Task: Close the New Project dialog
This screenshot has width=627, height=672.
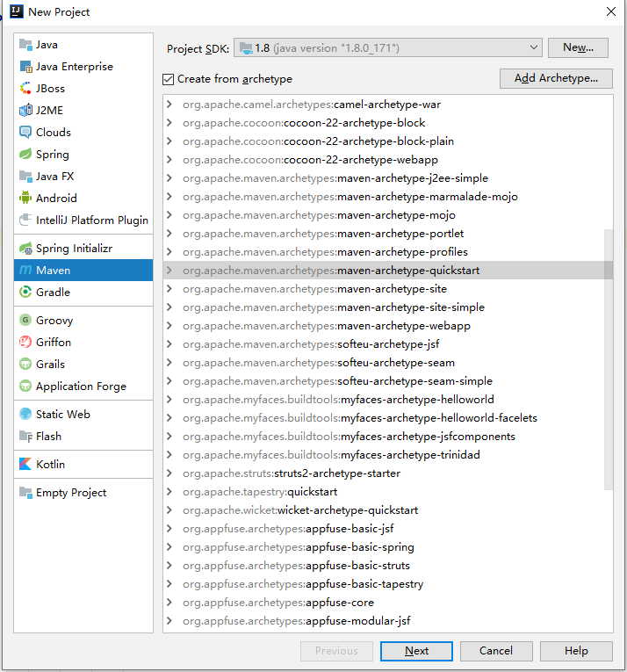Action: (x=611, y=11)
